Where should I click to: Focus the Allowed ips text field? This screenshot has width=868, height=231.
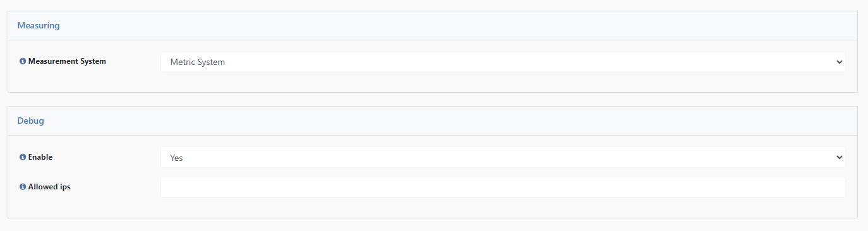tap(502, 187)
